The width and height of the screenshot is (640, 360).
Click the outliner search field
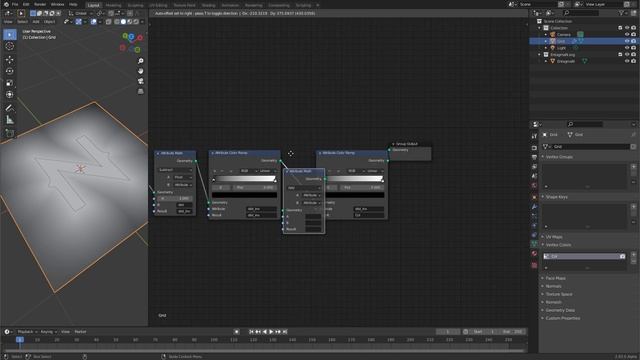point(580,13)
